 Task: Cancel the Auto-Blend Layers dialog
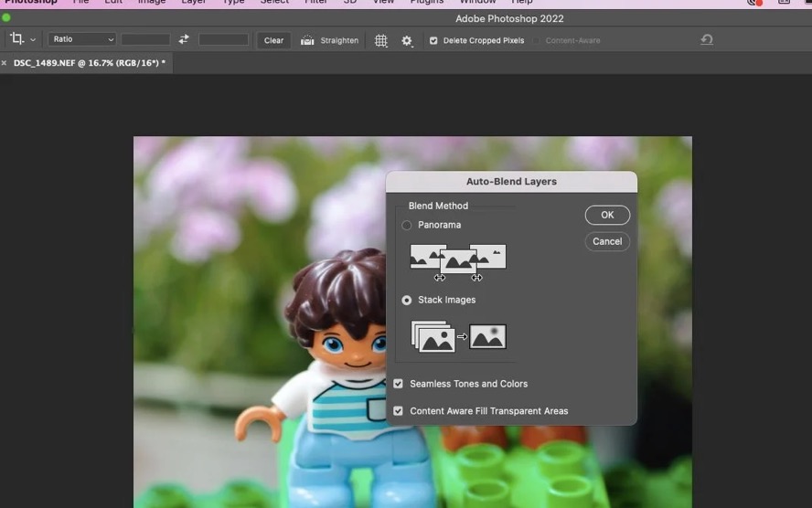click(607, 241)
